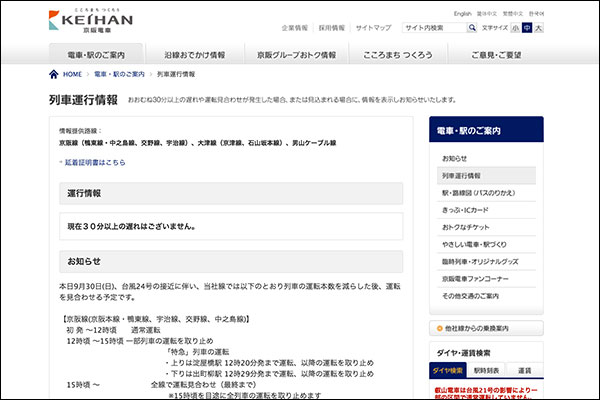
Task: Set font size to small (小)
Action: (x=514, y=29)
